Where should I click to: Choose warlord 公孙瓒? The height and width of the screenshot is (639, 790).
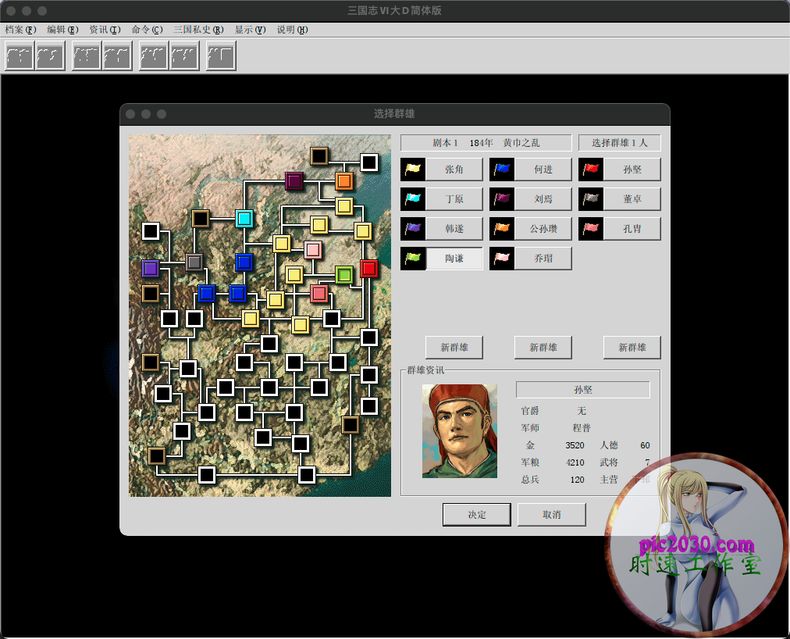pyautogui.click(x=543, y=229)
